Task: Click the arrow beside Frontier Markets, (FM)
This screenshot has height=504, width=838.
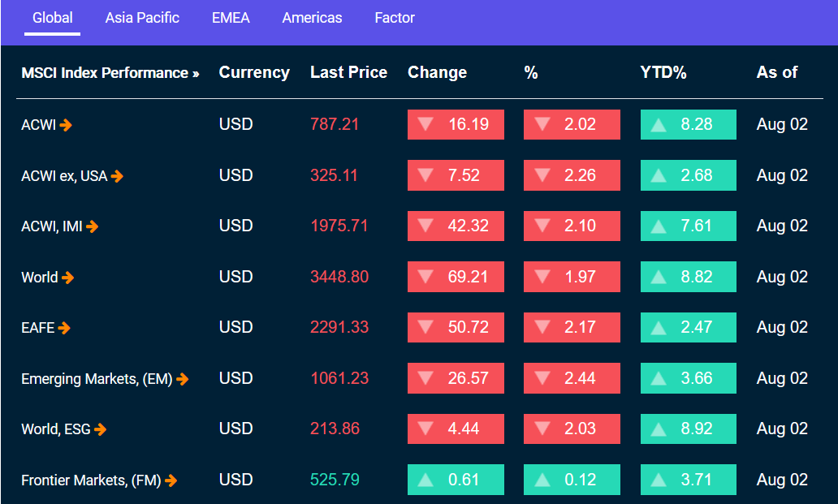Action: 171,480
